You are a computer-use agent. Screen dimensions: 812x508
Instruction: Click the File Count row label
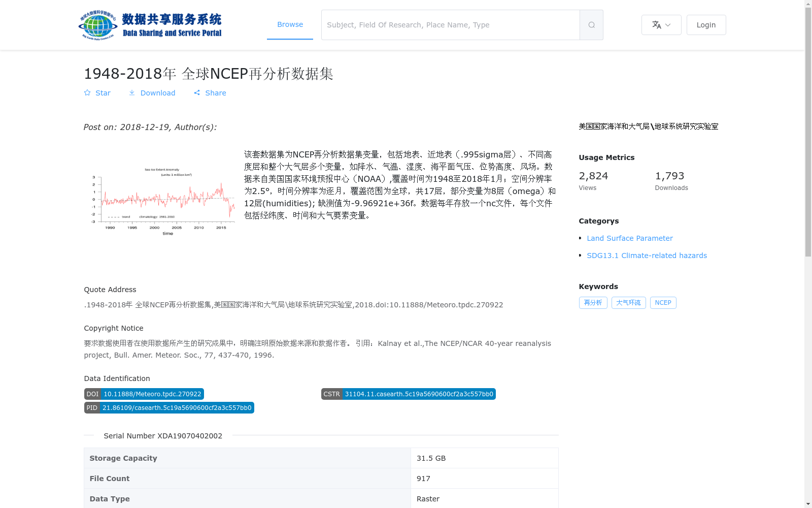tap(110, 479)
